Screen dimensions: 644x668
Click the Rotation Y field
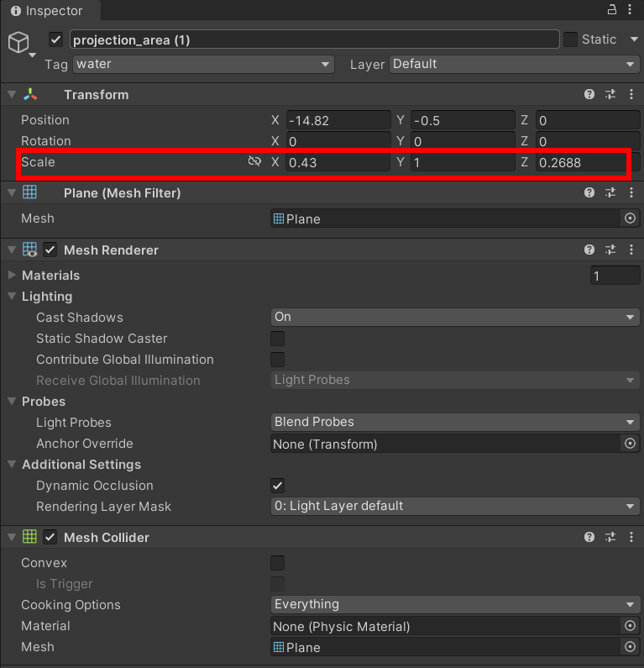463,141
